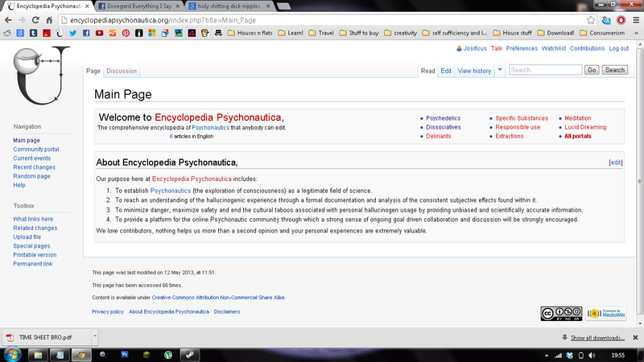The height and width of the screenshot is (362, 644).
Task: Click the wiki search input field
Action: (x=544, y=70)
